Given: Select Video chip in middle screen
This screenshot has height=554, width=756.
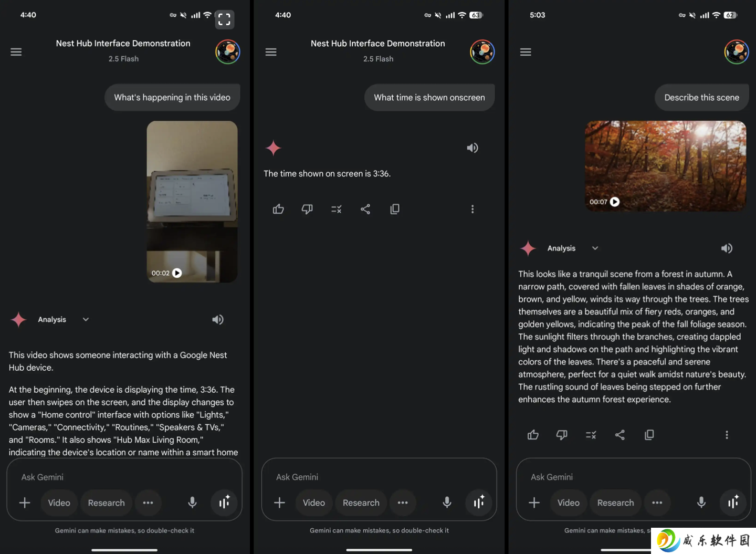Looking at the screenshot, I should 314,503.
